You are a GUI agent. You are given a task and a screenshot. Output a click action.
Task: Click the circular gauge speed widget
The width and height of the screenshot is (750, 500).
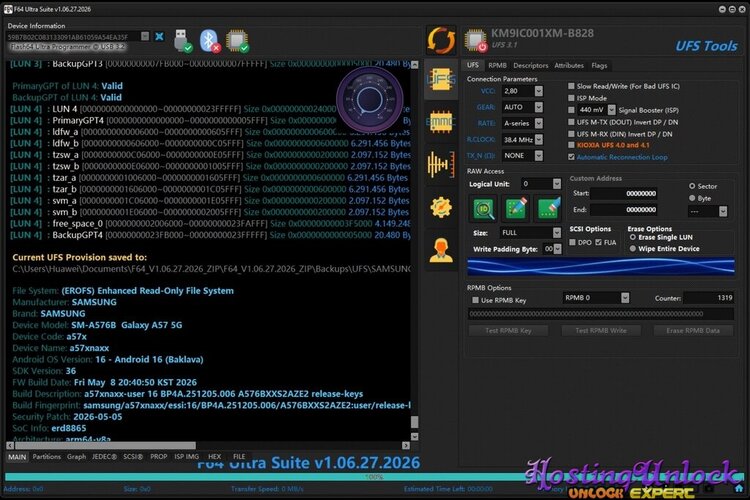coord(369,100)
